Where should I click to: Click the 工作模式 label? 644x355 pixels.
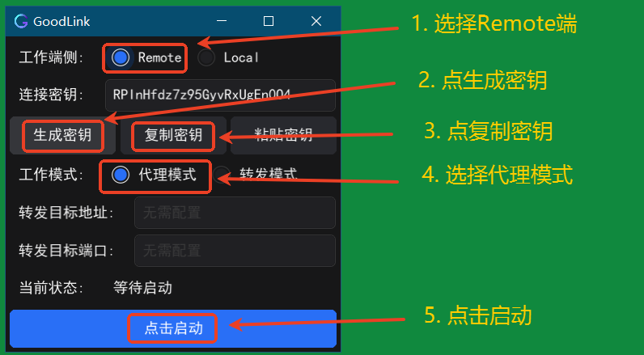pyautogui.click(x=51, y=175)
